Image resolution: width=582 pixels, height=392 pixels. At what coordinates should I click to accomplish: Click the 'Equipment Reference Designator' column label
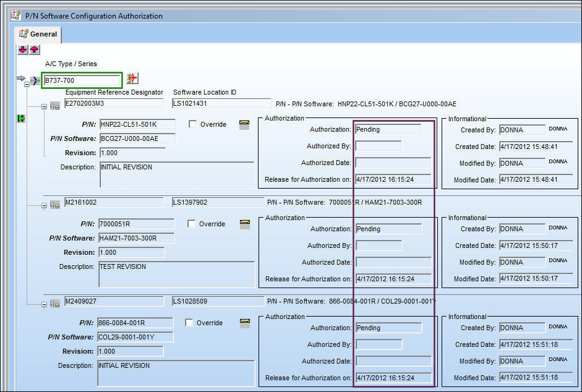coord(114,92)
